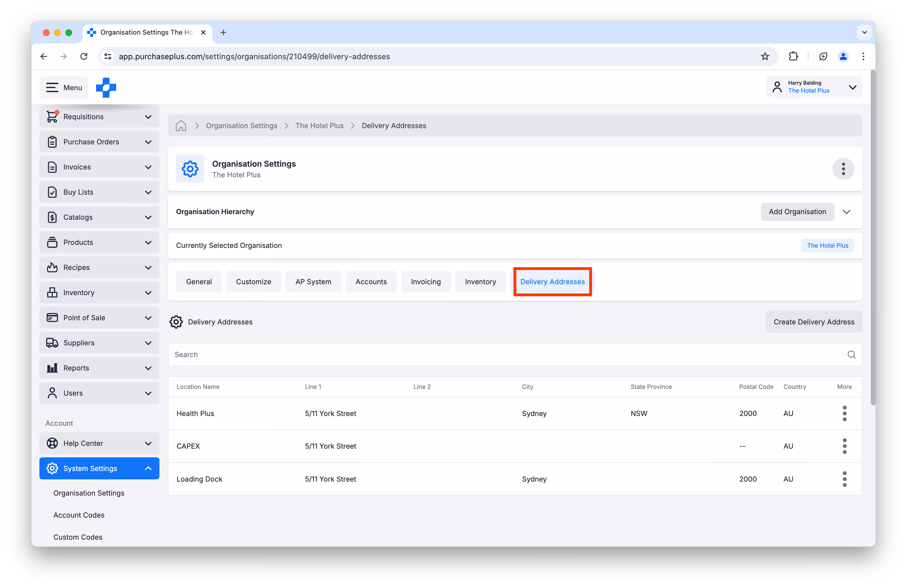Expand the Recipes chevron
Screen dimensions: 907x588
pyautogui.click(x=148, y=268)
